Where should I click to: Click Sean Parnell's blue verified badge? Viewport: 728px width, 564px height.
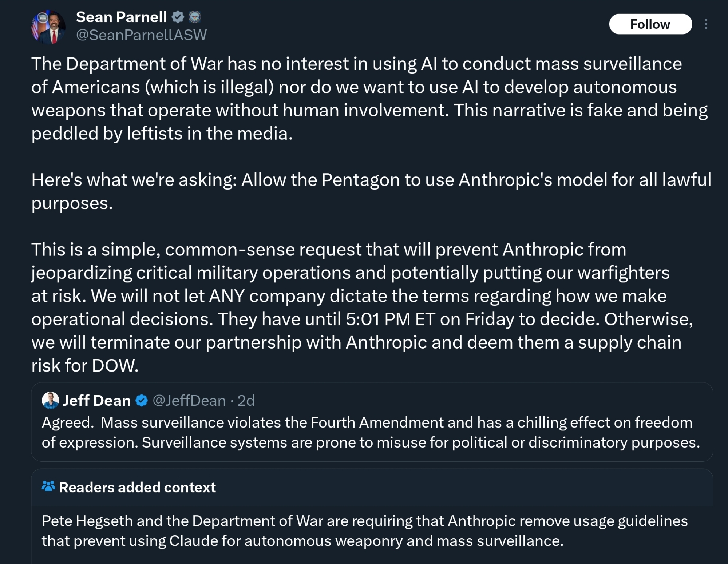[x=178, y=17]
